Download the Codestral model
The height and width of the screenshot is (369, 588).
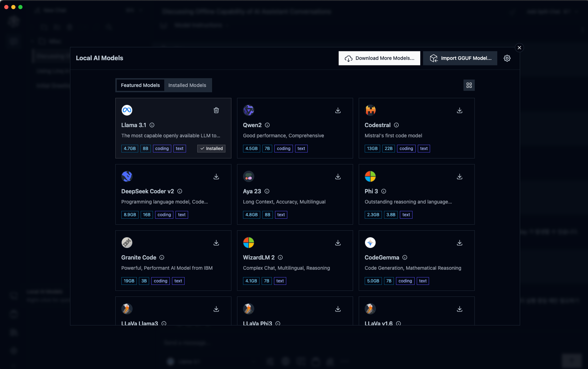[460, 110]
